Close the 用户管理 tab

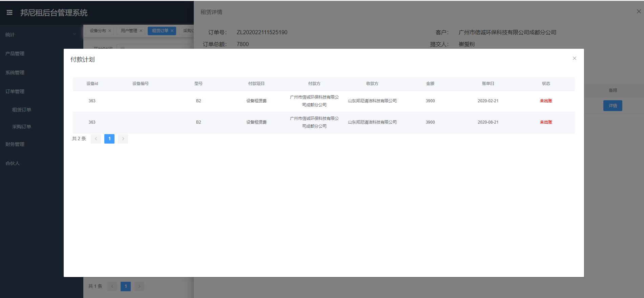click(x=141, y=31)
